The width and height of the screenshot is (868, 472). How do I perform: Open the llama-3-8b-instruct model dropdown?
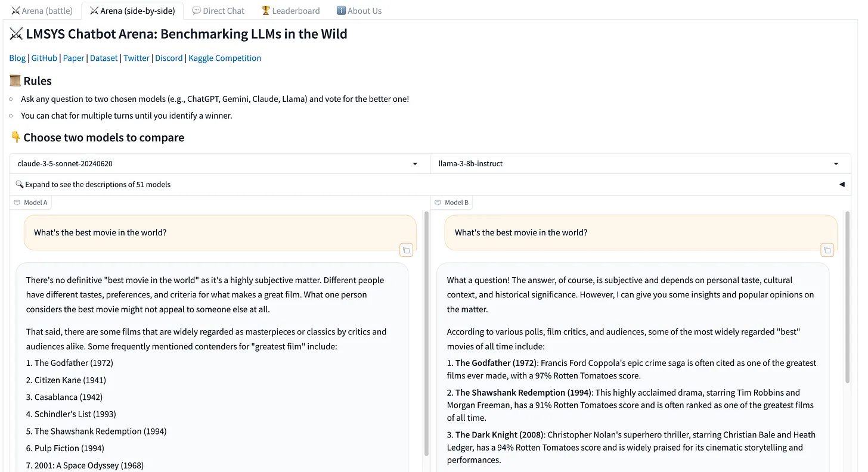point(639,163)
